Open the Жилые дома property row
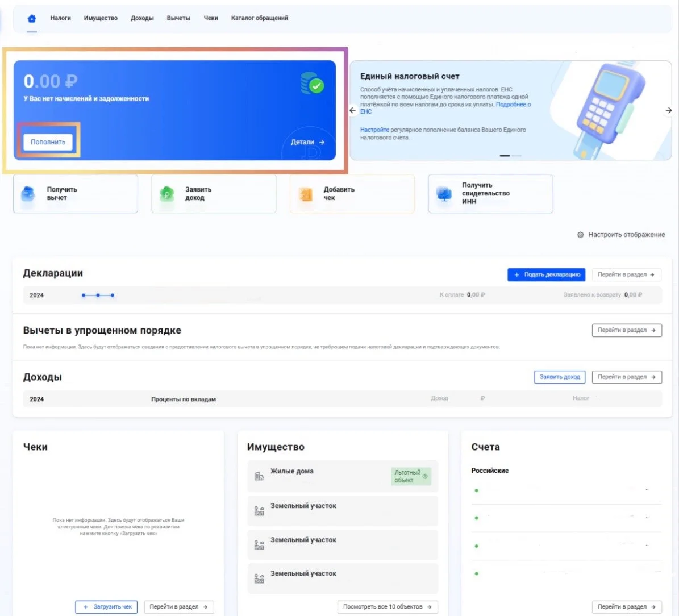The image size is (679, 616). [x=343, y=476]
